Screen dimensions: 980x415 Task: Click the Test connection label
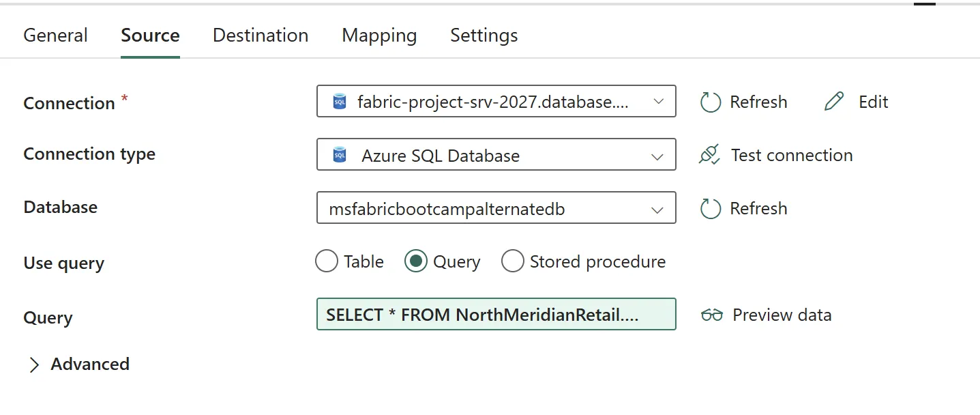point(792,155)
